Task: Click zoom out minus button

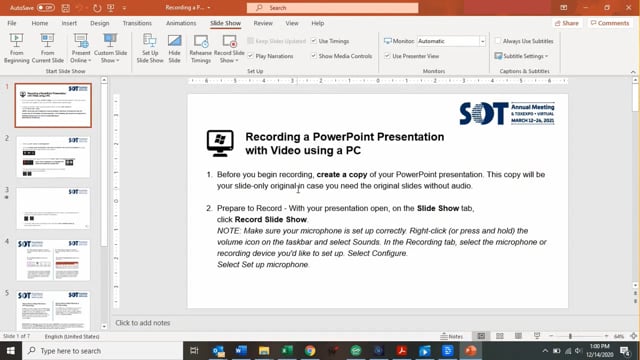Action: [551, 336]
